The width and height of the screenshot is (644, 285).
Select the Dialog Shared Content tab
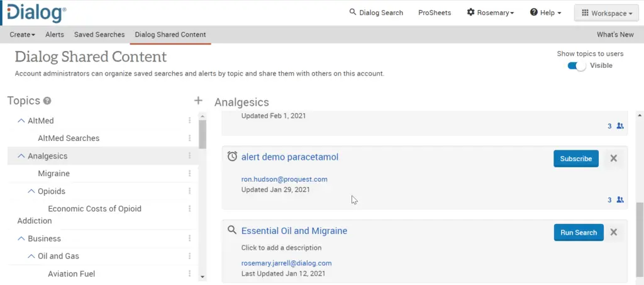click(x=170, y=35)
